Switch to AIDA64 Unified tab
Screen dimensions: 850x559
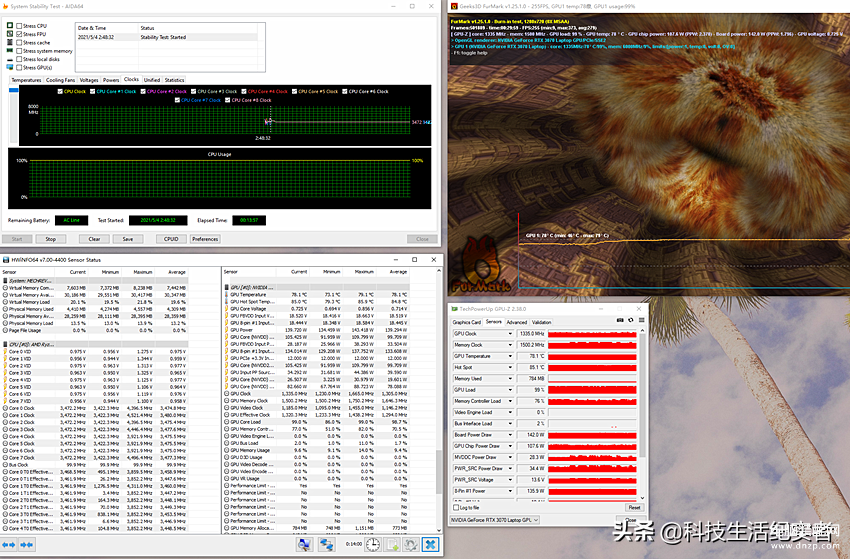tap(152, 80)
